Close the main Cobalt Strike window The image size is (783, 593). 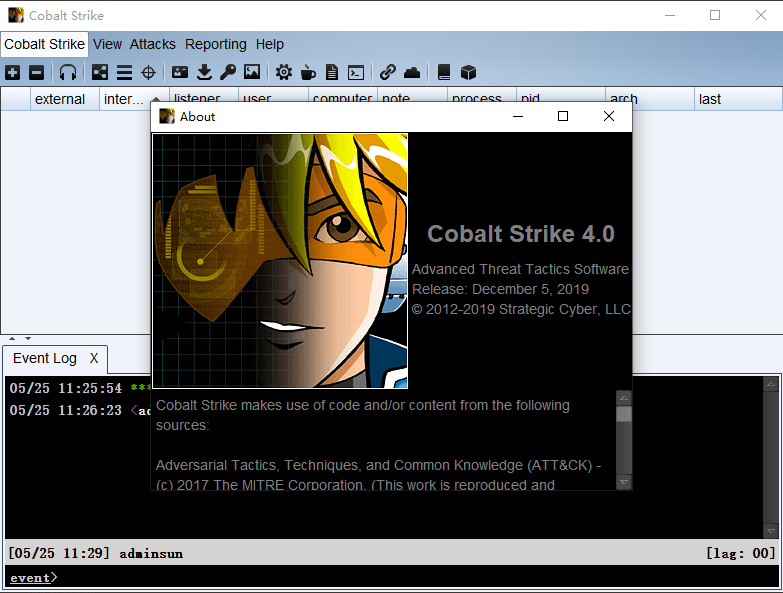761,15
